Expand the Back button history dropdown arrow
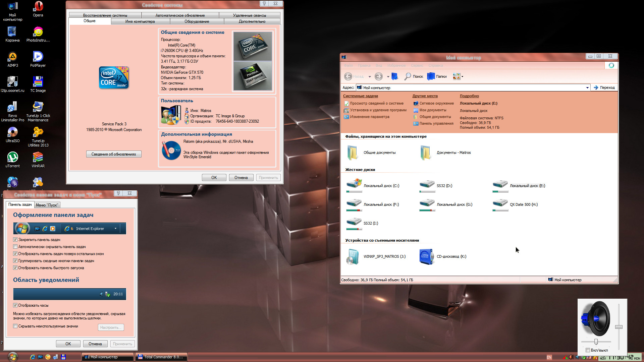The image size is (644, 362). (370, 77)
